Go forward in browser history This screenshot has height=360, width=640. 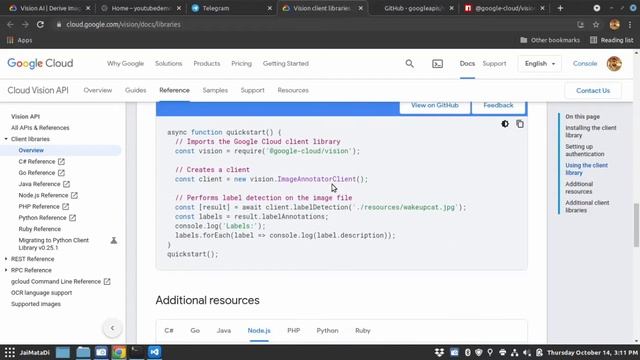tap(25, 24)
